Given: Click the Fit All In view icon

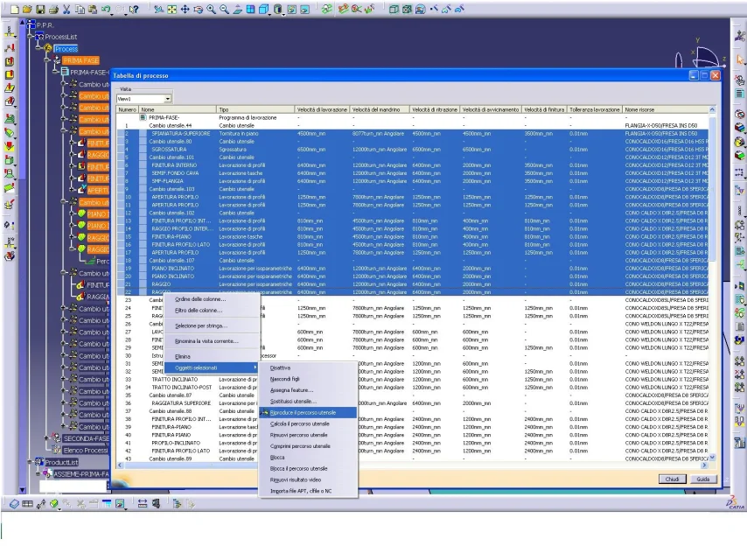Looking at the screenshot, I should point(172,9).
